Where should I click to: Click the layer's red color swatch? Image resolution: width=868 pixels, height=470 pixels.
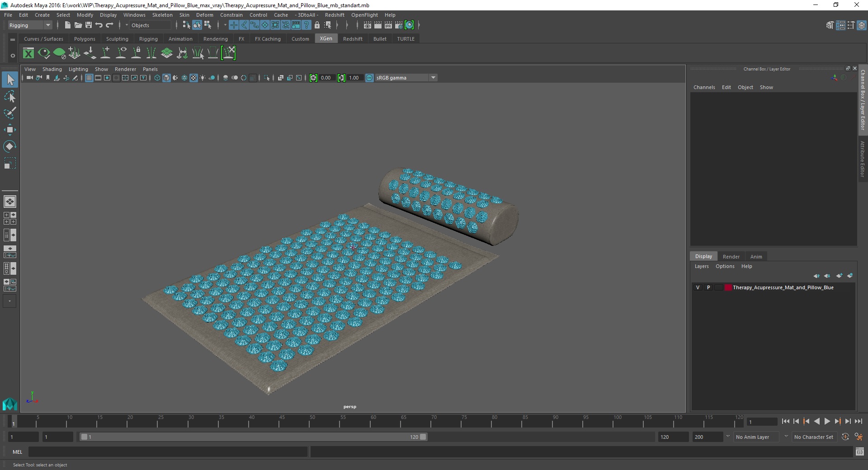[728, 287]
